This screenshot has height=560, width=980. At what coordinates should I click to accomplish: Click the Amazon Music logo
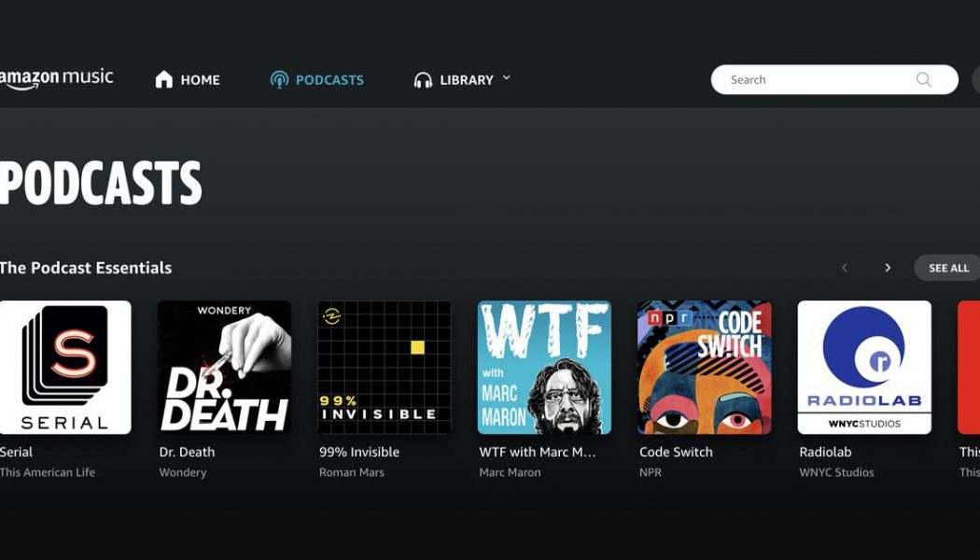pos(56,77)
